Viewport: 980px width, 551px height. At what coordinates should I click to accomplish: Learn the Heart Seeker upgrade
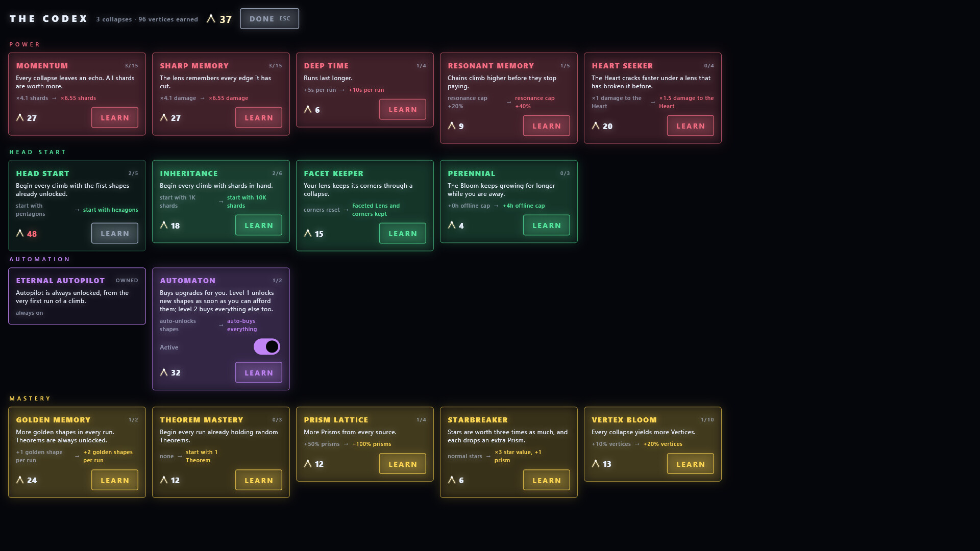(691, 126)
